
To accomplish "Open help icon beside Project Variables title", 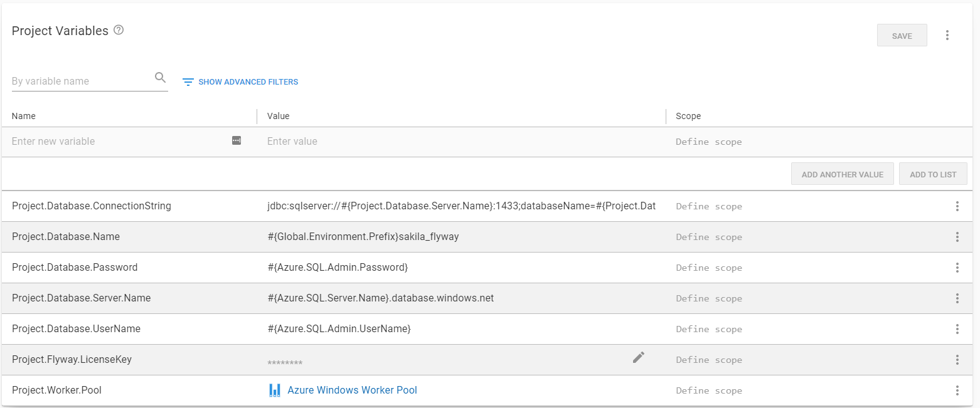I will [x=119, y=30].
